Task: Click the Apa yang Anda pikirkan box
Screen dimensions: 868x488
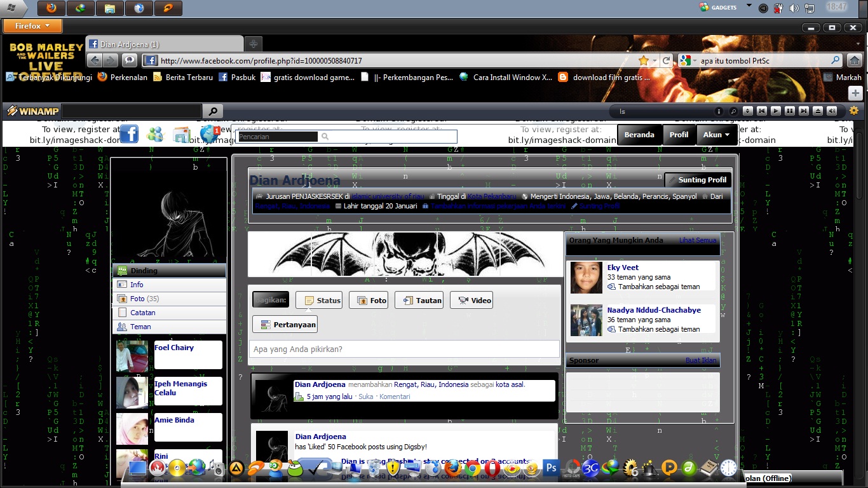Action: (x=404, y=349)
